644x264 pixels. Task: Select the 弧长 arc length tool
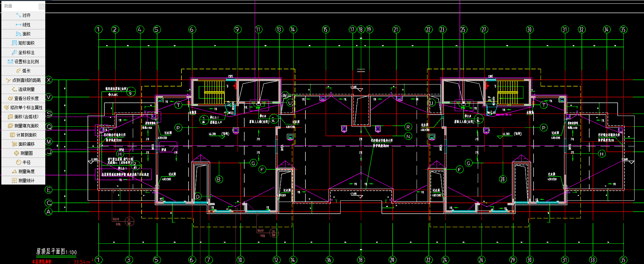23,71
